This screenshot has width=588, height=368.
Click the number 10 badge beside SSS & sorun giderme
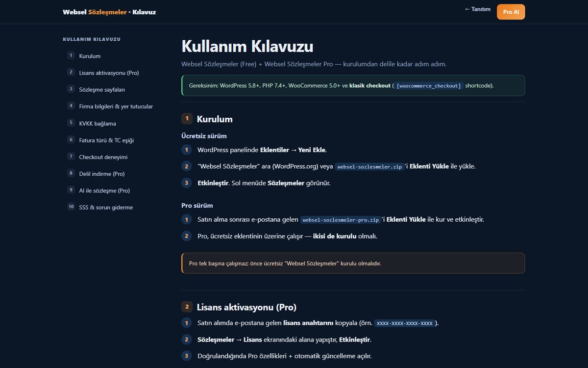(x=71, y=207)
